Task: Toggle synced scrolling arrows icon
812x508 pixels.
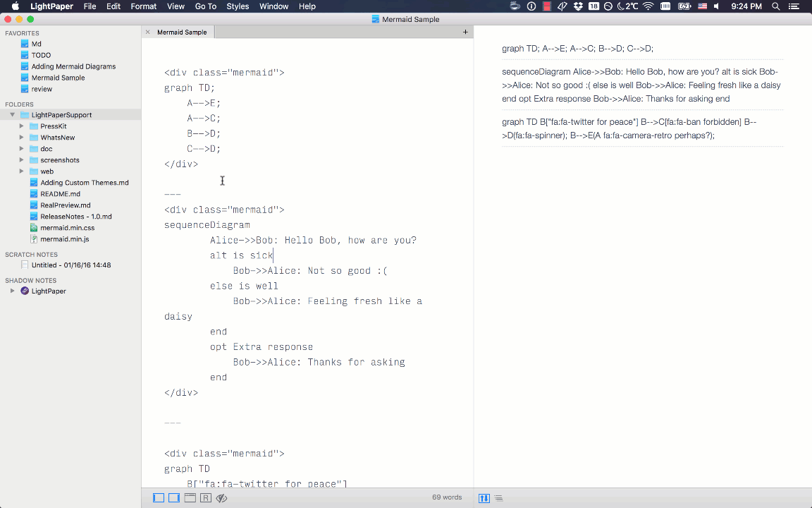Action: click(x=484, y=497)
